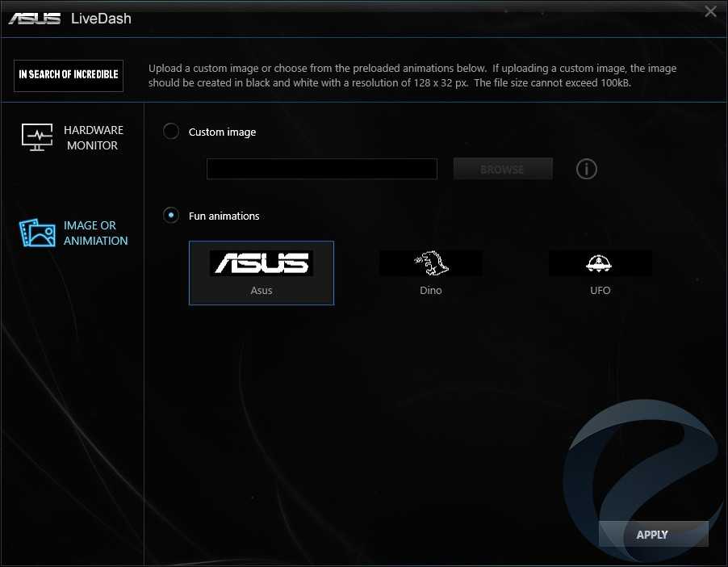Click the Apply button
The width and height of the screenshot is (728, 567).
click(x=653, y=535)
